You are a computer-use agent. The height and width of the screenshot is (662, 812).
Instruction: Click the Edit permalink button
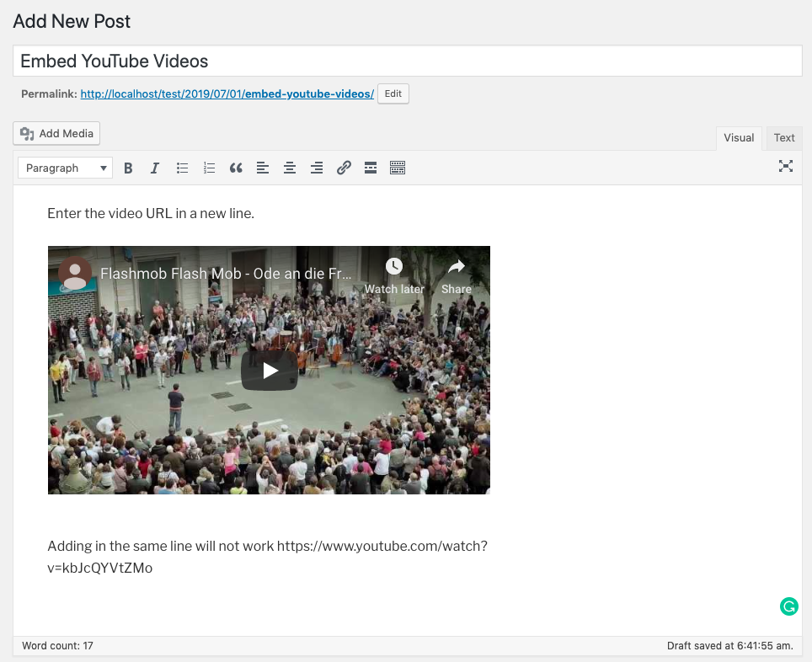tap(393, 93)
